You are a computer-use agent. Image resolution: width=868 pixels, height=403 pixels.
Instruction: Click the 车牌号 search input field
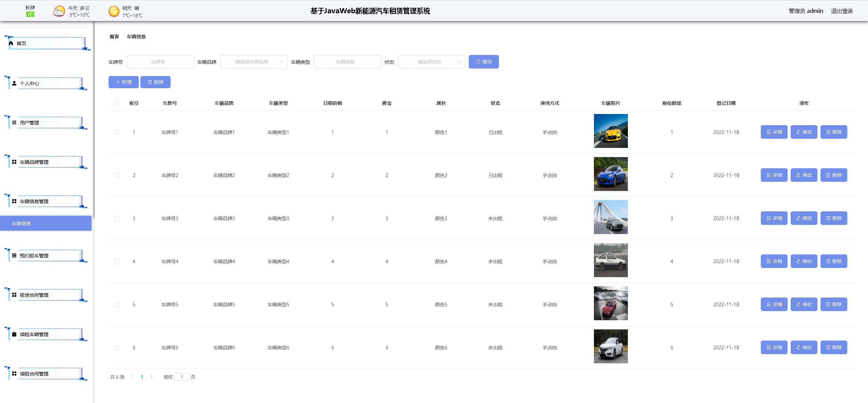tap(160, 62)
